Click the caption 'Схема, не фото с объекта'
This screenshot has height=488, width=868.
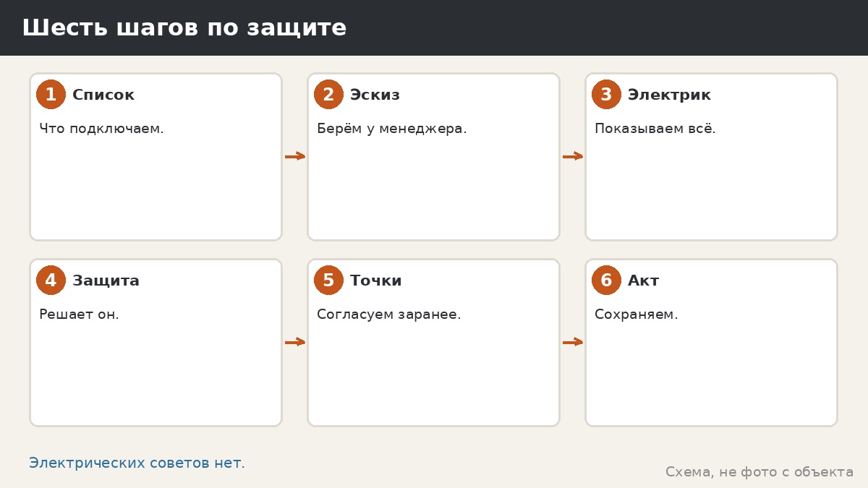coord(759,472)
